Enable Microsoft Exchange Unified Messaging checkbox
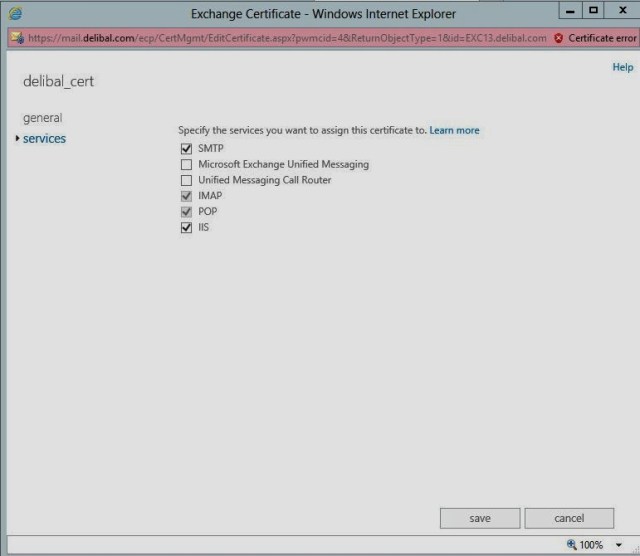 coord(186,164)
